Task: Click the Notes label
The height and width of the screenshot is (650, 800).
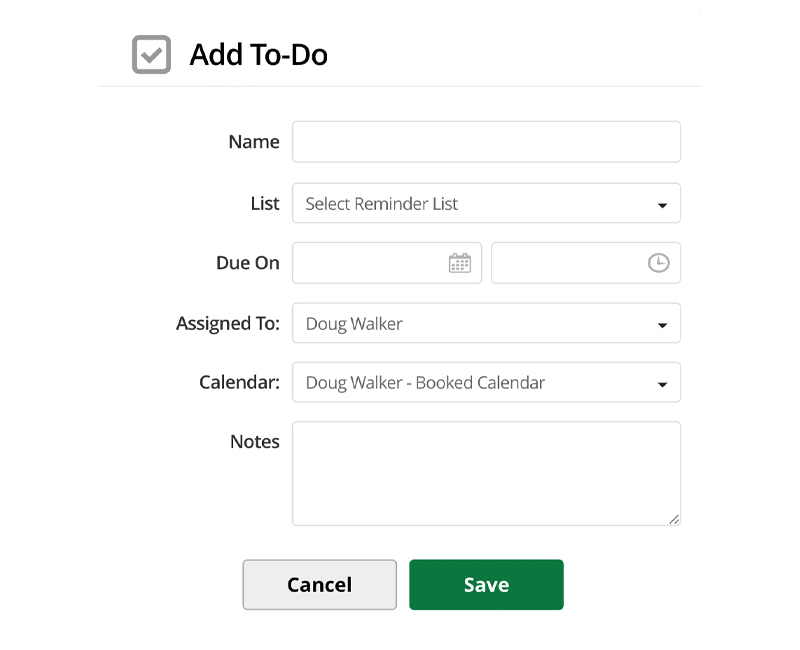Action: [x=254, y=441]
